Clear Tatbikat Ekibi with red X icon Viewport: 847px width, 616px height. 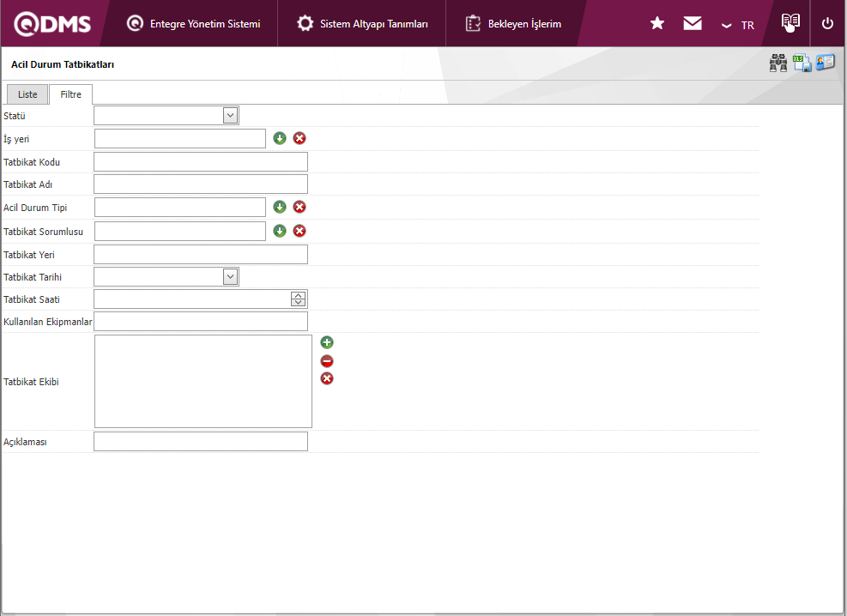327,378
